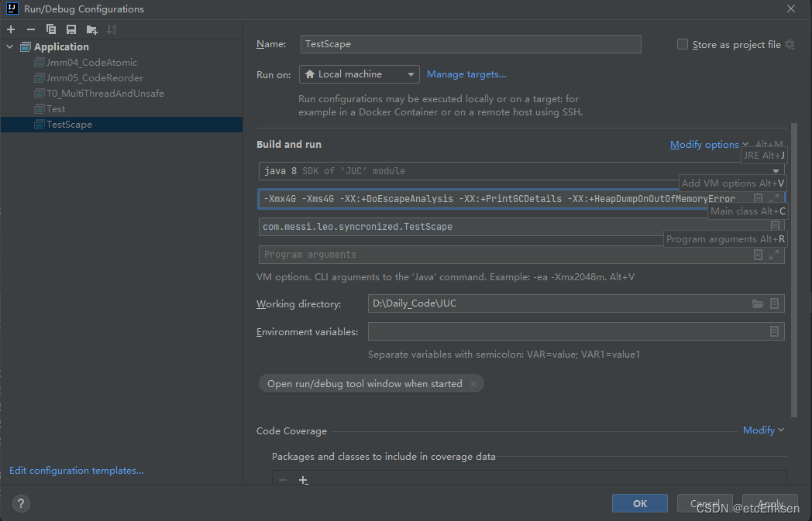Open the Run on Local machine dropdown
This screenshot has height=521, width=812.
[360, 74]
